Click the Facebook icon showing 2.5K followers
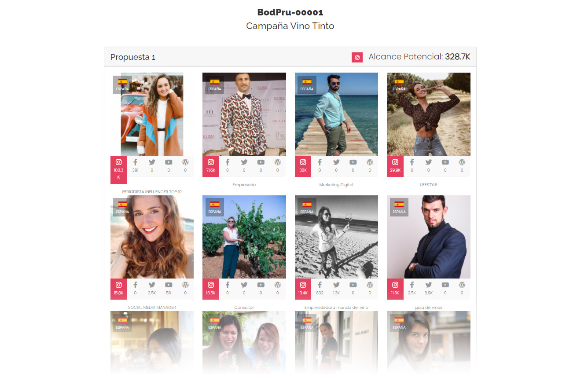The width and height of the screenshot is (588, 374). pyautogui.click(x=412, y=285)
